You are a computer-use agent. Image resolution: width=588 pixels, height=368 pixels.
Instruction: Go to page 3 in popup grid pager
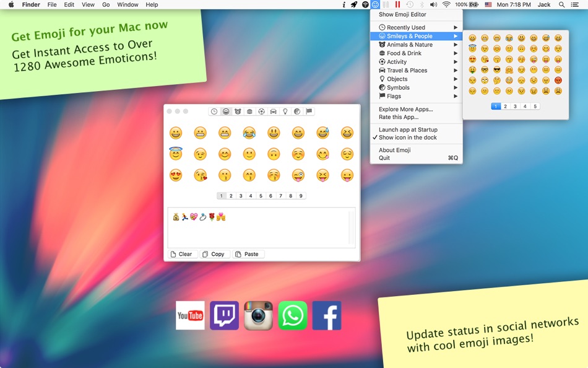[x=515, y=107]
